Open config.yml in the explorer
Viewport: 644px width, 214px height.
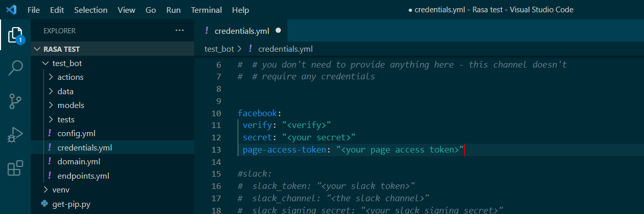coord(76,134)
